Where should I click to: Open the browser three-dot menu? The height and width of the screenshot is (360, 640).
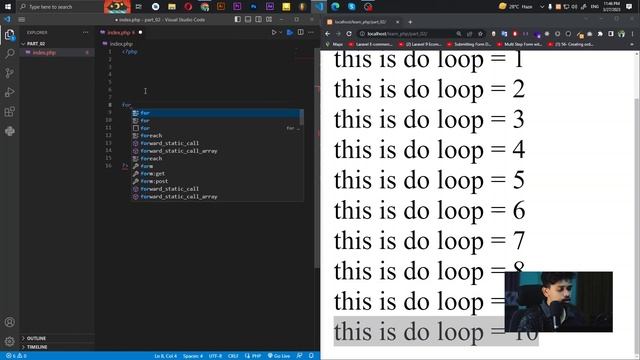632,34
